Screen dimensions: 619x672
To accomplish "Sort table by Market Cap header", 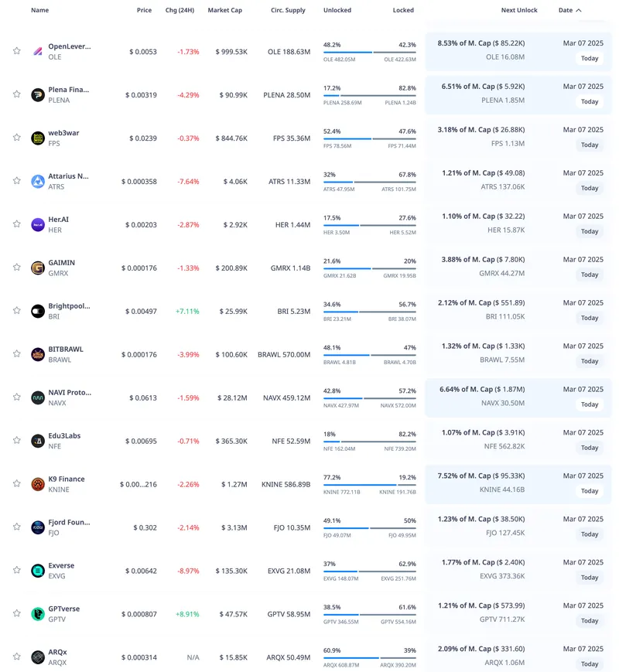I will click(225, 11).
